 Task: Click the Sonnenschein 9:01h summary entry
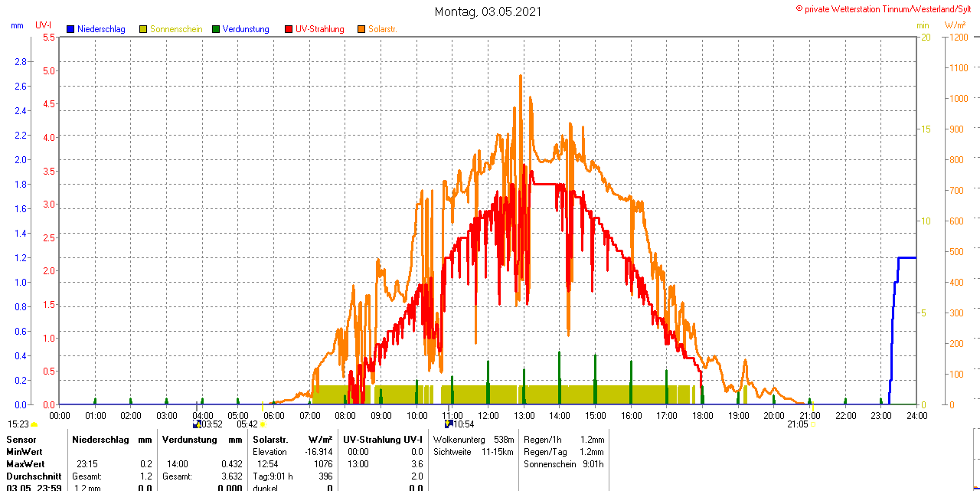pyautogui.click(x=563, y=464)
